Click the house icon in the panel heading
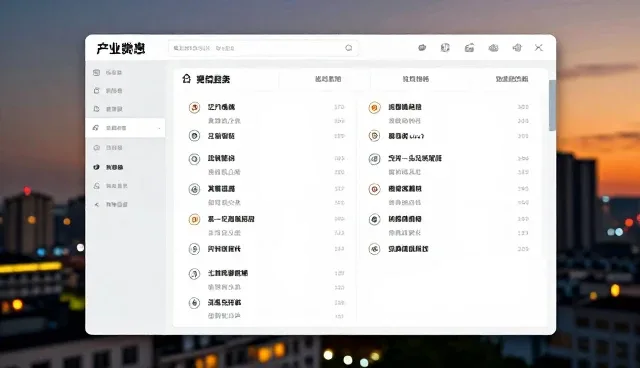640x368 pixels. 187,79
